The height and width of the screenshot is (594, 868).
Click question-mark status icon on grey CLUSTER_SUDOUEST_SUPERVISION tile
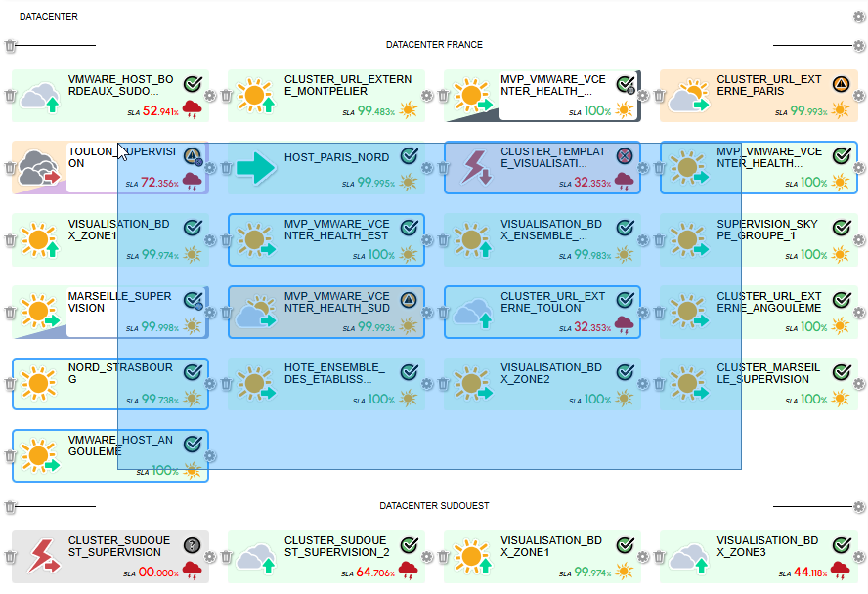(193, 545)
